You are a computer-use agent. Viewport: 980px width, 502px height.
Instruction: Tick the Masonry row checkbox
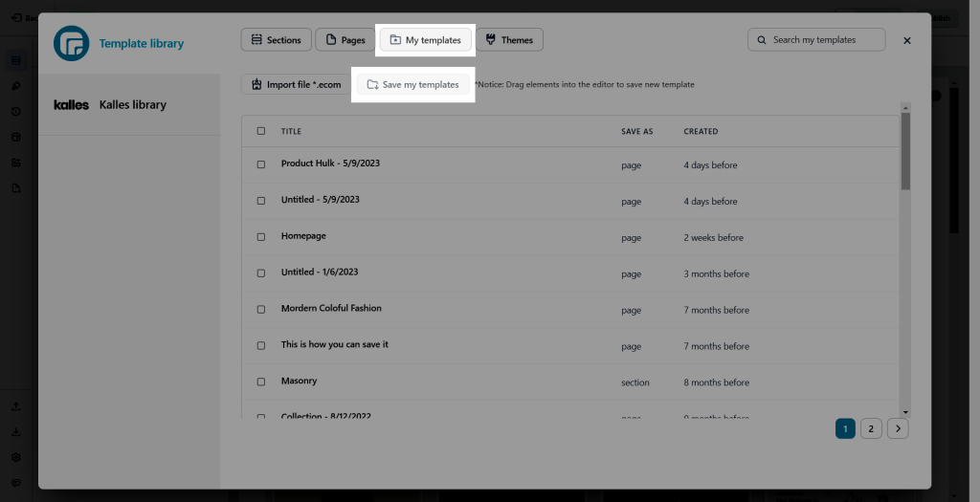tap(261, 382)
